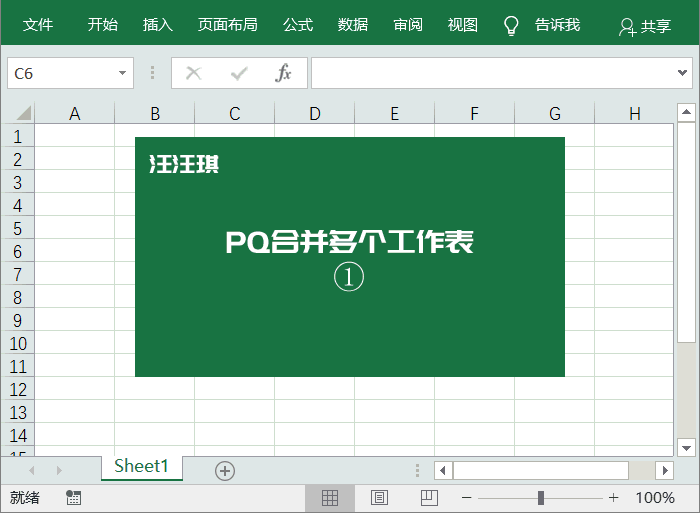Click the vertical scrollbar thumb
The height and width of the screenshot is (513, 700).
[686, 232]
